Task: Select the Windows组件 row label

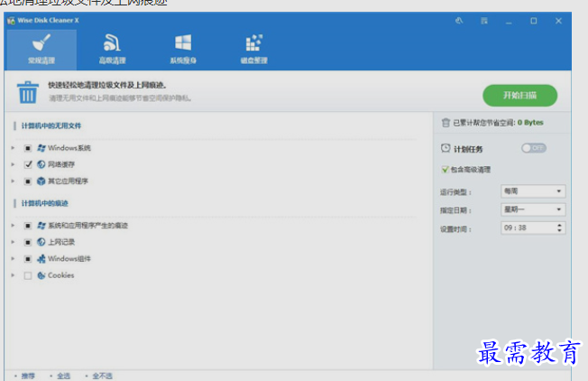Action: (x=69, y=258)
